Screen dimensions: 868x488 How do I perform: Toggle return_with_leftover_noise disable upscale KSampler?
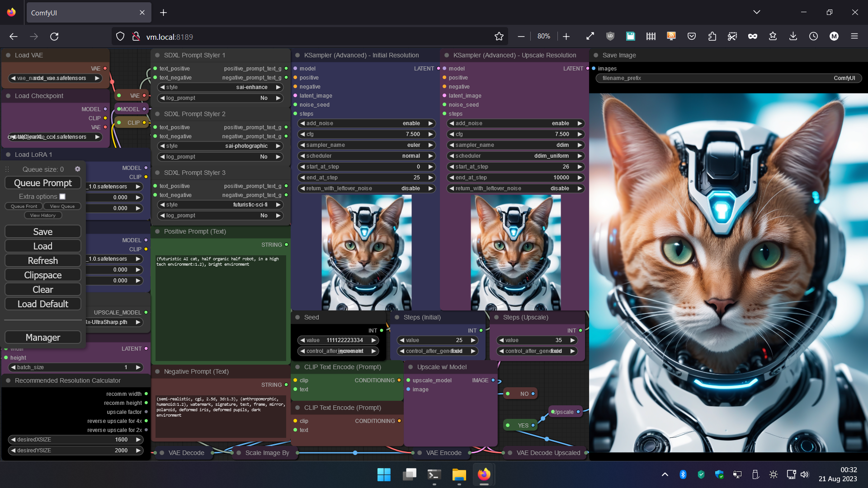[x=516, y=188]
